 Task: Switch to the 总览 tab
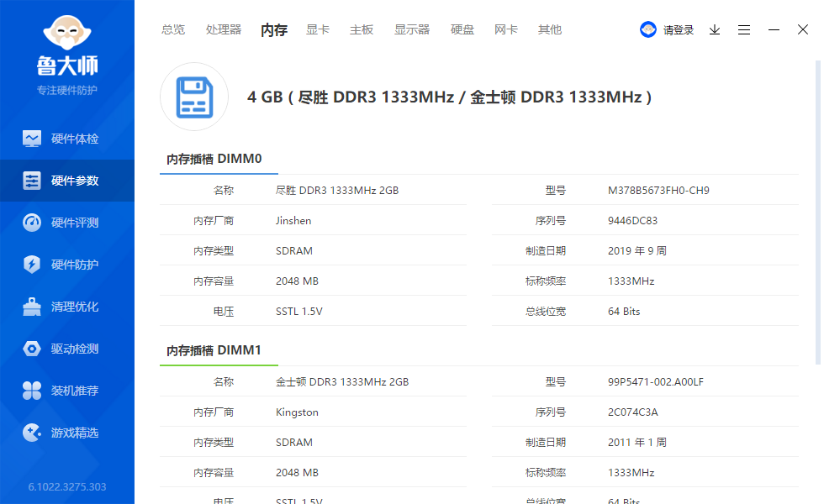[173, 30]
